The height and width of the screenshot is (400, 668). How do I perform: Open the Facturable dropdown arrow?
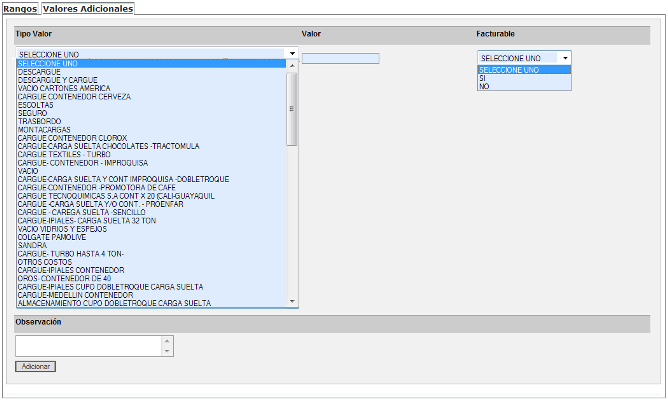point(565,58)
